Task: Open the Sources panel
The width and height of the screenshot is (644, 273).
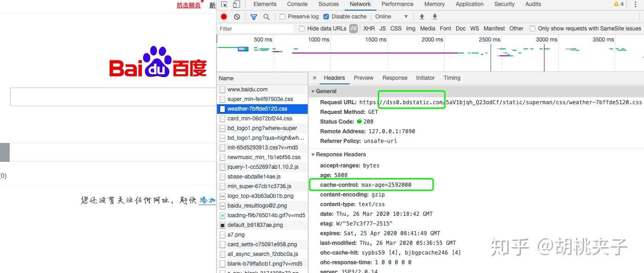Action: coord(328,4)
